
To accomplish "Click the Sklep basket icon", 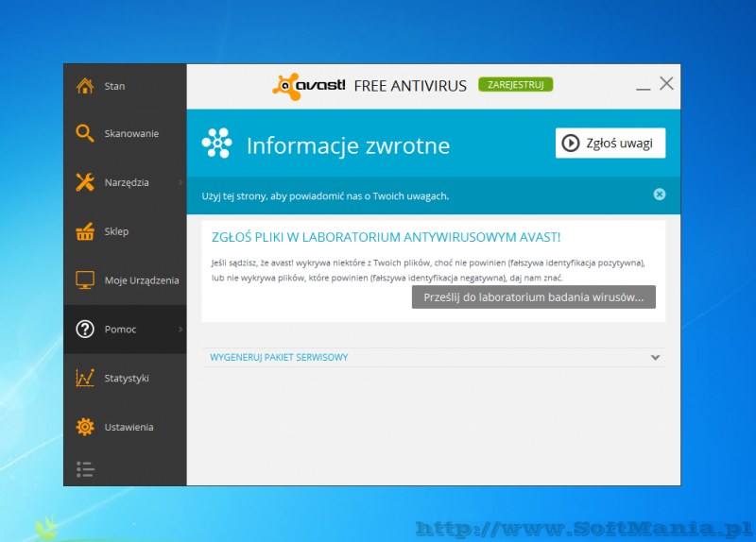I will (x=85, y=231).
